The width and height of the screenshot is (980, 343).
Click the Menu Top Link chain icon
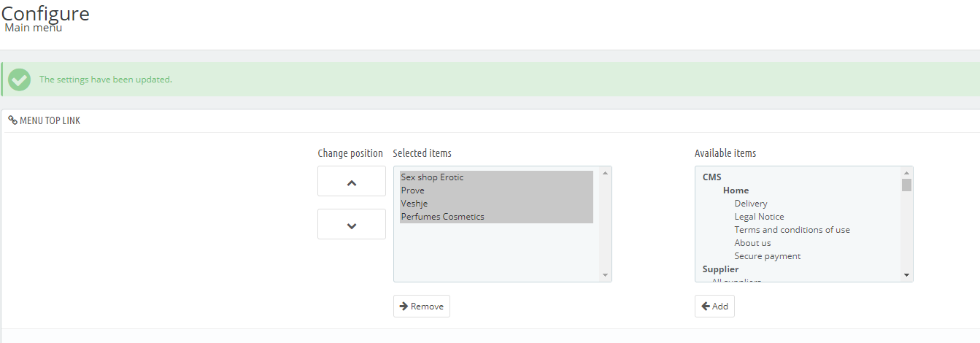(x=12, y=120)
